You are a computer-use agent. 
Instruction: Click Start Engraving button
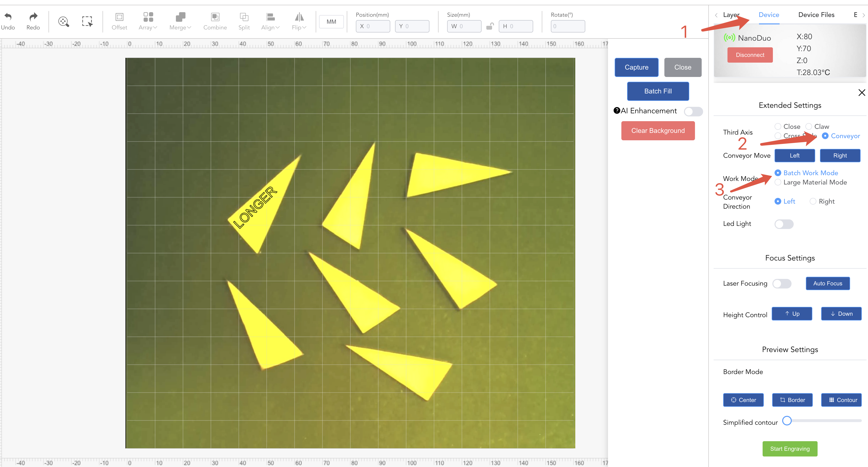coord(790,449)
